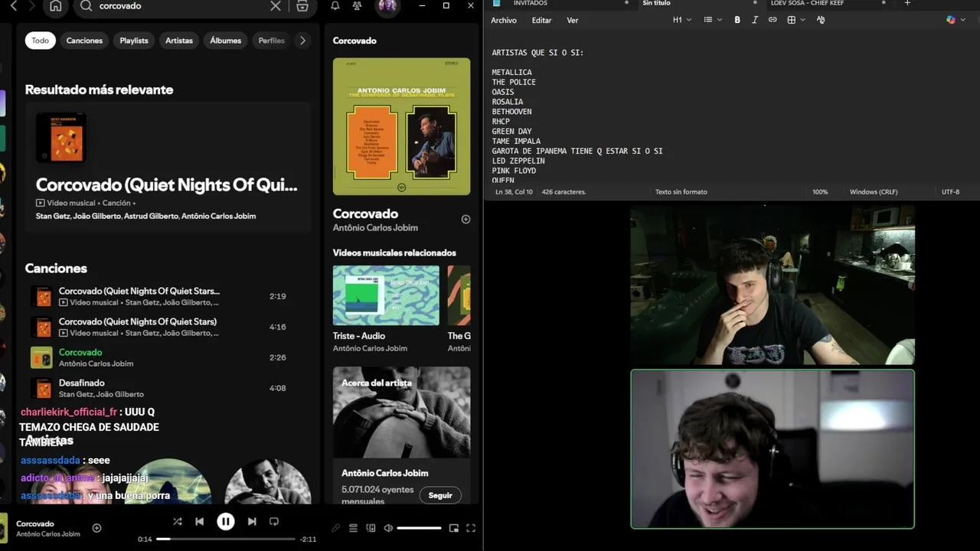Open the 'Editar' menu in Notepad
This screenshot has height=551, width=980.
541,21
